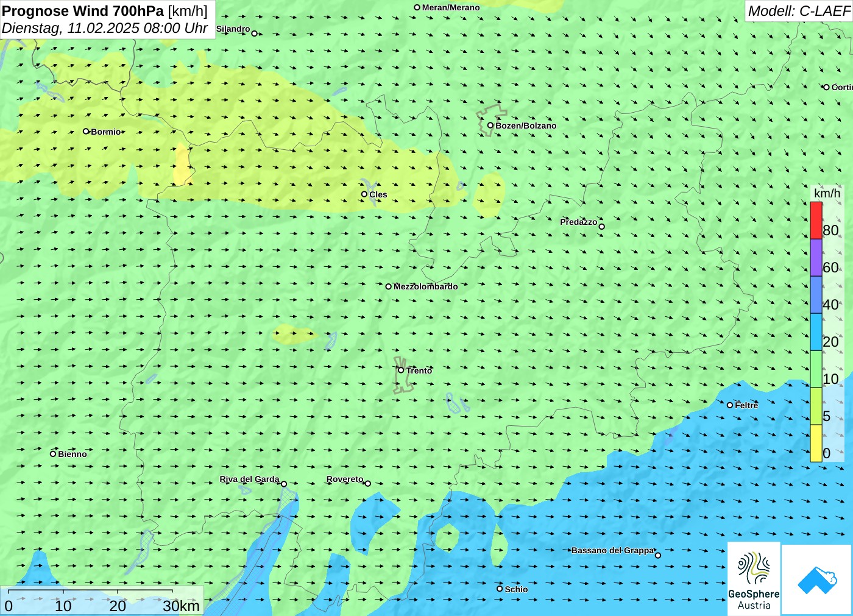Select the Bozen/Bolzano location marker
The height and width of the screenshot is (616, 853).
pos(490,126)
